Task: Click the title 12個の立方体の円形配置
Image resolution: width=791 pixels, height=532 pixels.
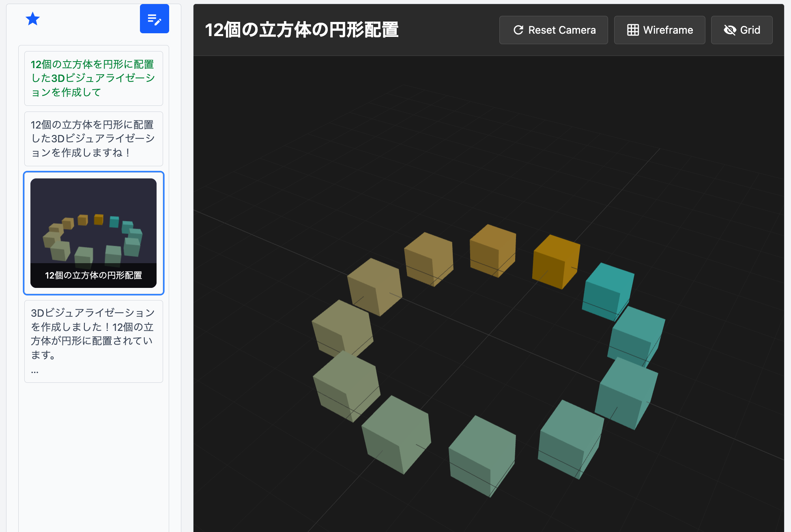Action: 301,30
